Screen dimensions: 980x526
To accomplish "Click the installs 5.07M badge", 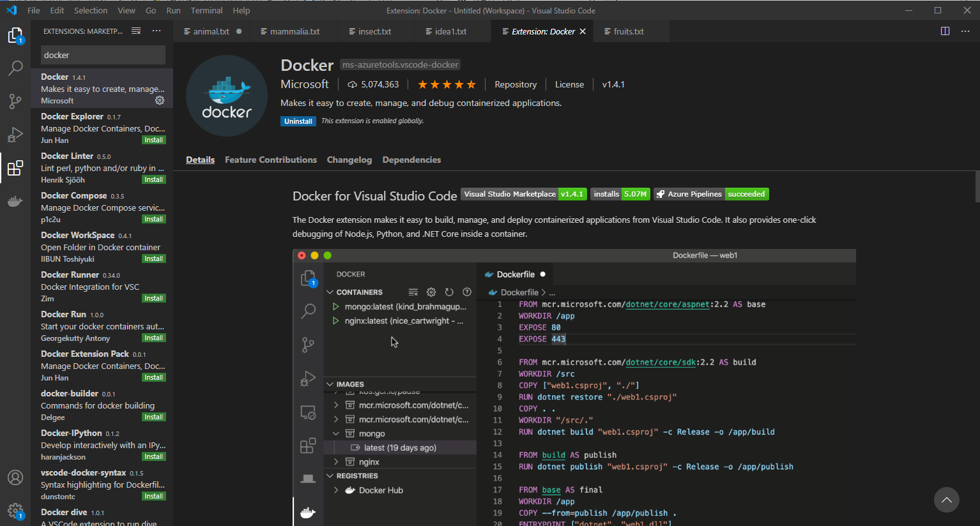I will (x=620, y=194).
